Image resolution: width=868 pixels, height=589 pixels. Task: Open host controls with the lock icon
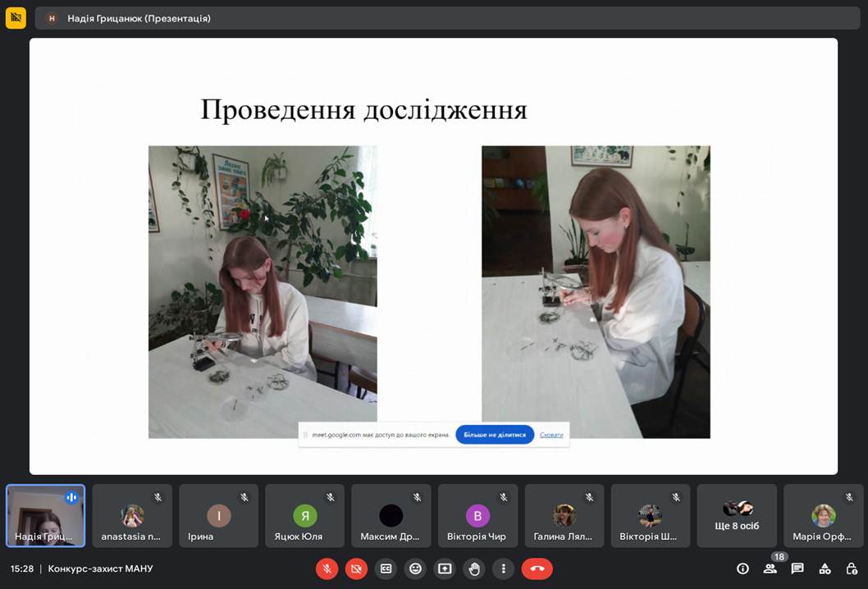tap(852, 568)
